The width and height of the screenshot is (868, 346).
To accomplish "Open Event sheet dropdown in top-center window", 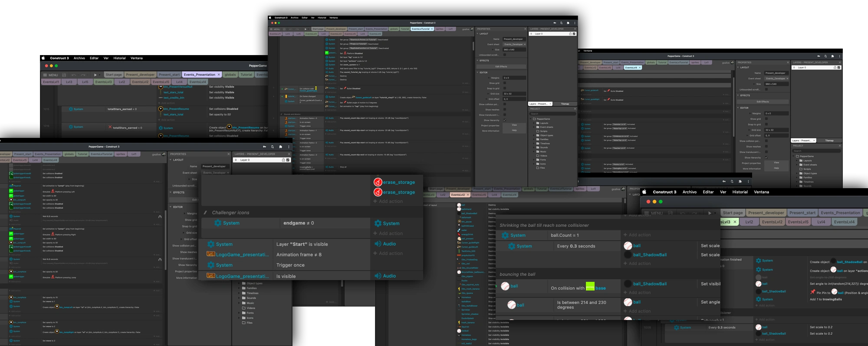I will [514, 44].
